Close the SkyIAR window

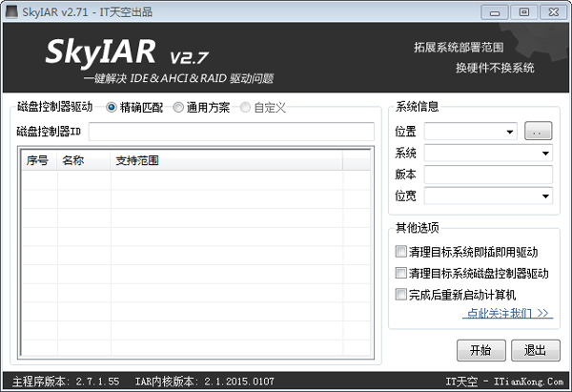click(x=553, y=12)
